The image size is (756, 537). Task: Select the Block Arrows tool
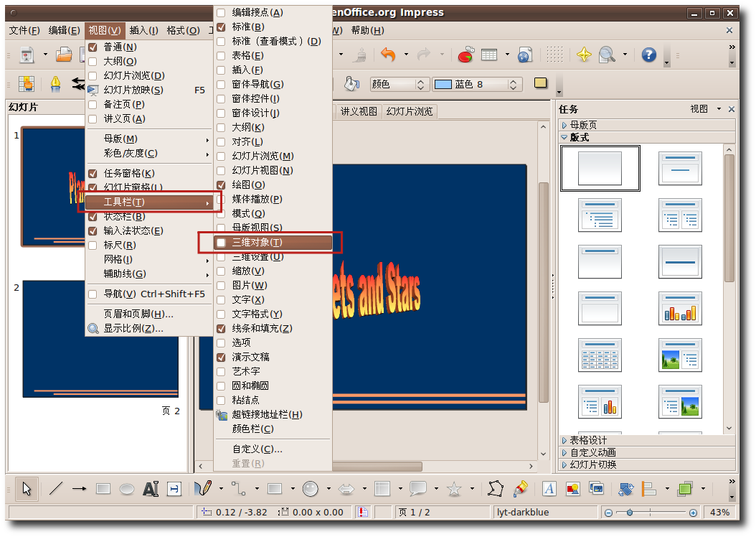pyautogui.click(x=346, y=489)
